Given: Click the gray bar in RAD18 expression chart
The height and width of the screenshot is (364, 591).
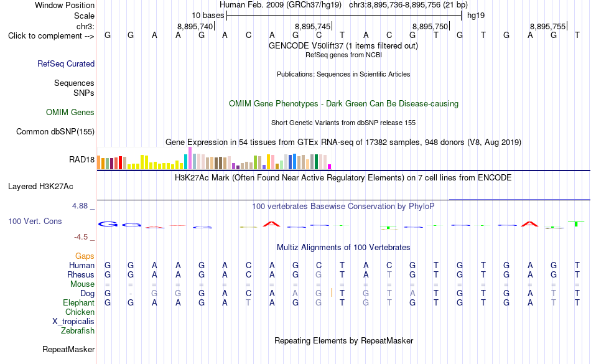Looking at the screenshot, I should tap(312, 162).
